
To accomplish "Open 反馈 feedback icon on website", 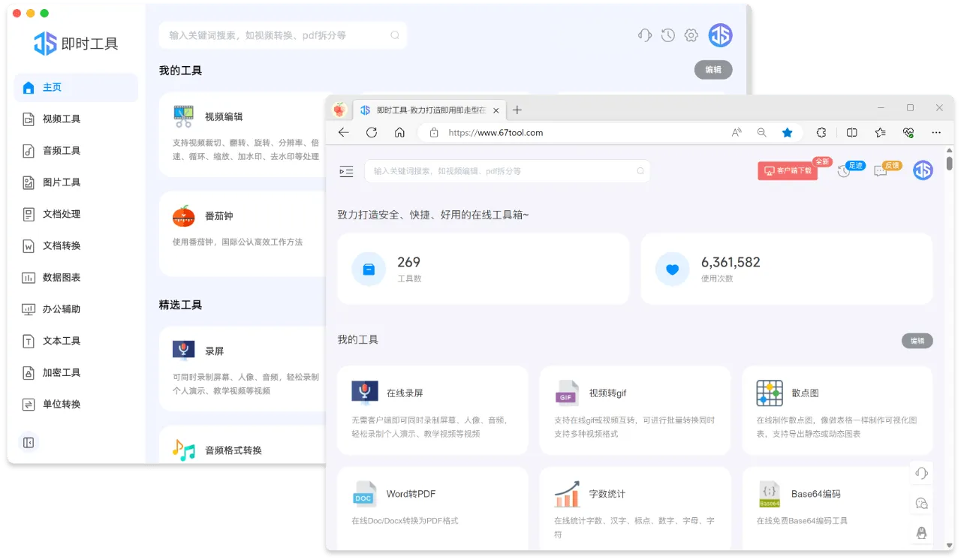I will [881, 171].
